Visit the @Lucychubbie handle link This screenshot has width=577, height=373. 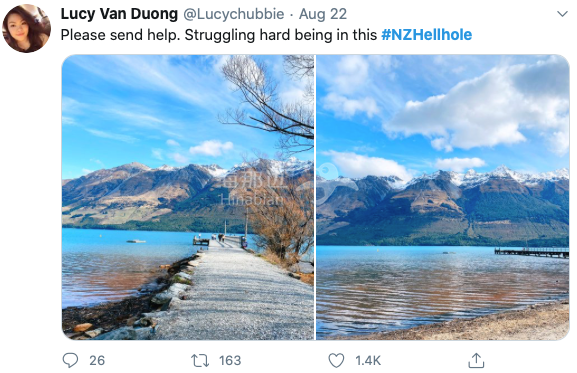[234, 14]
